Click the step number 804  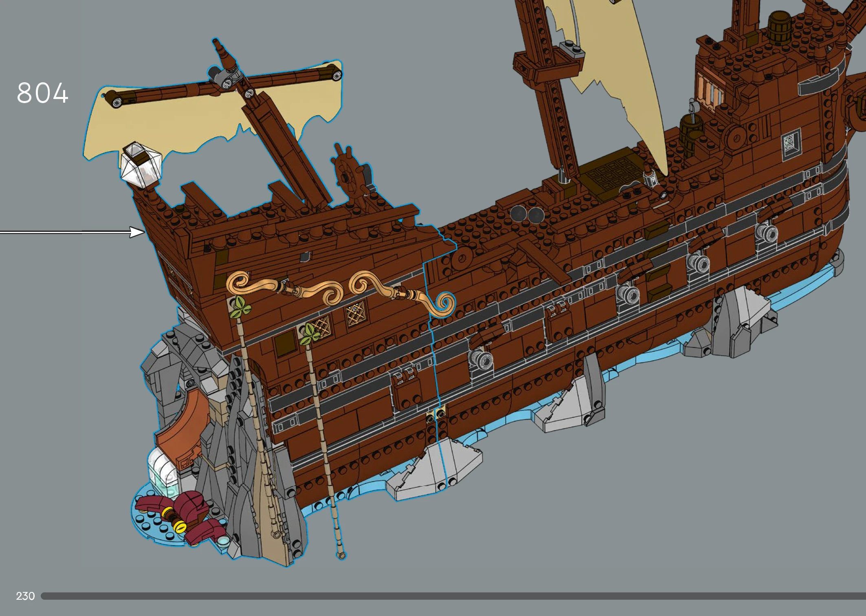[x=42, y=93]
